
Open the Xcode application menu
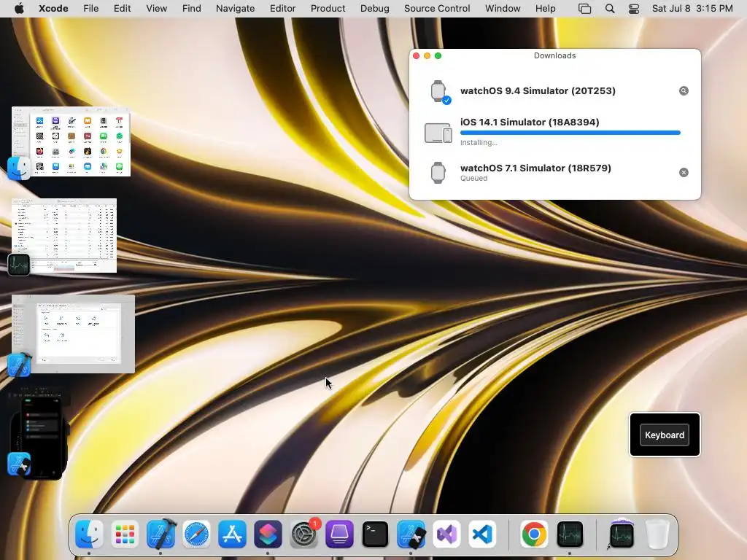click(53, 8)
